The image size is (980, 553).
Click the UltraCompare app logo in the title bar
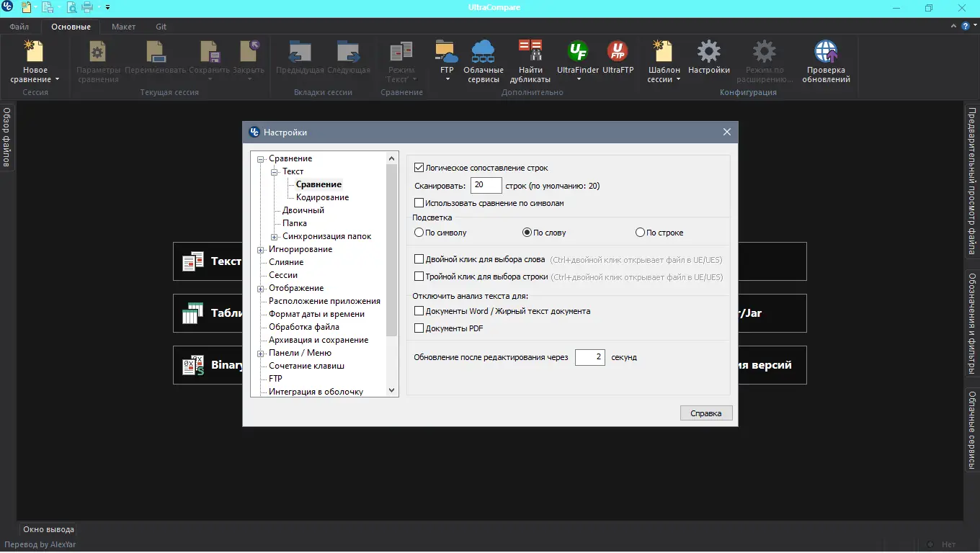[x=9, y=8]
